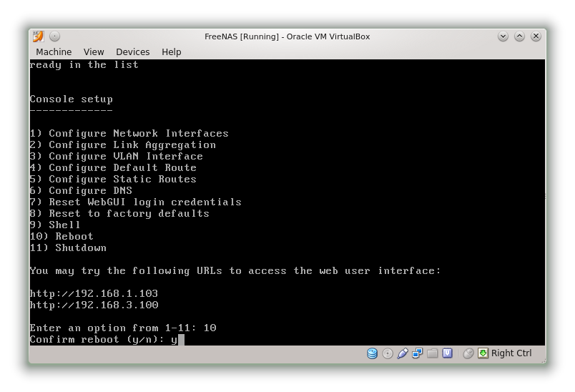The image size is (575, 392).
Task: Click the green keyboard capture arrow icon
Action: click(483, 353)
